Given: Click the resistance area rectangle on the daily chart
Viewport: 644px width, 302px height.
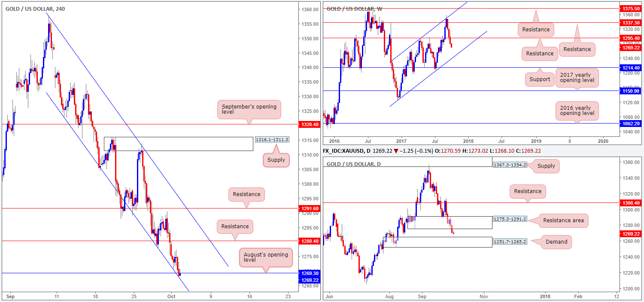Looking at the screenshot, I should point(450,222).
